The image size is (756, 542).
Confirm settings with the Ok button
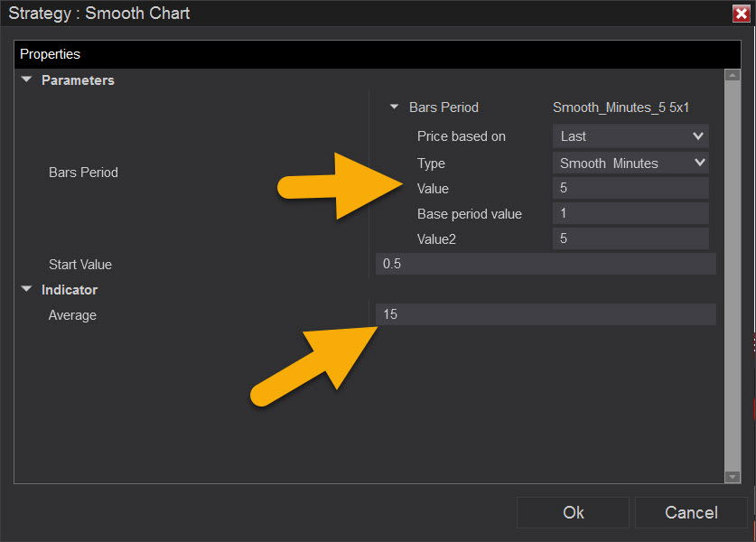(573, 512)
